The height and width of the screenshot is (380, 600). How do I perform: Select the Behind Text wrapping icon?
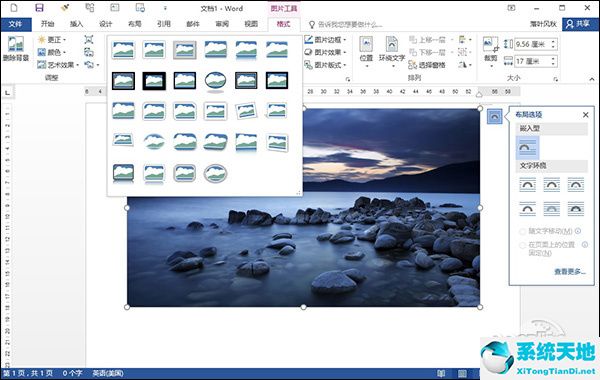(551, 209)
